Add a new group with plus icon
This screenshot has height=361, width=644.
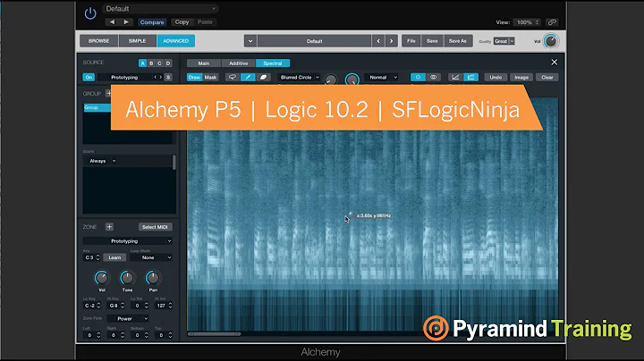(x=108, y=94)
